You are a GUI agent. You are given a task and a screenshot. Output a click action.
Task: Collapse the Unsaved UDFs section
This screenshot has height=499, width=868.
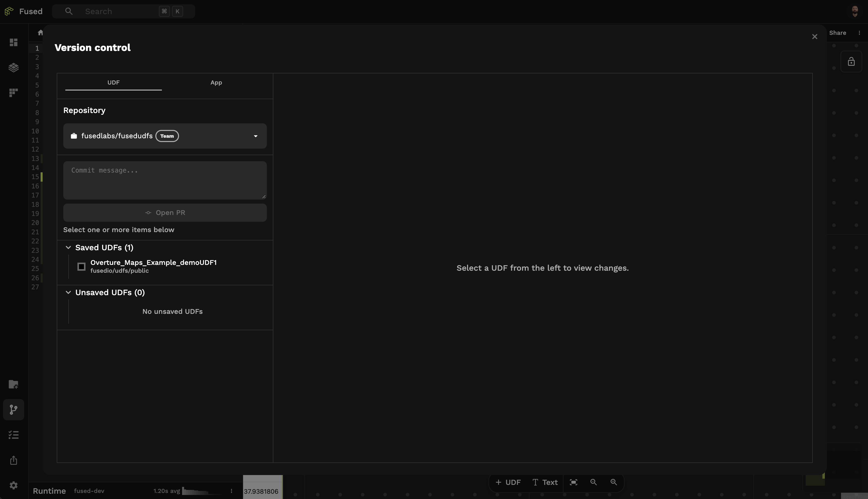[68, 292]
